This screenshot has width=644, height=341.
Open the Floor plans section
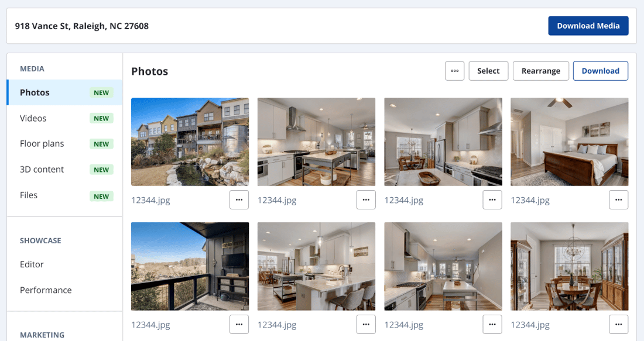64,144
